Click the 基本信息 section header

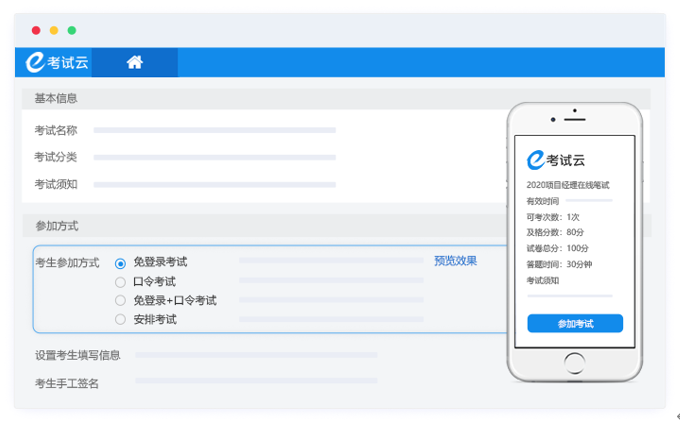(x=56, y=98)
